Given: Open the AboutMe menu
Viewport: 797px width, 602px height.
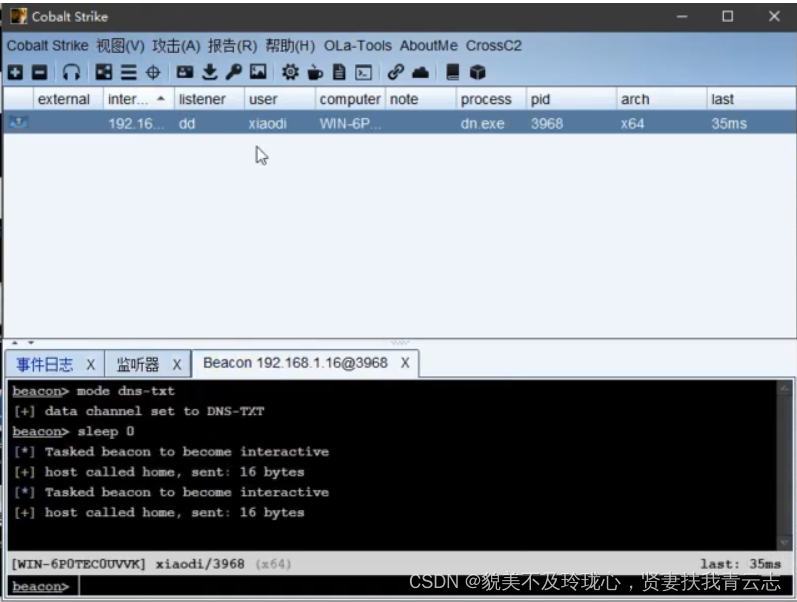Looking at the screenshot, I should 428,46.
